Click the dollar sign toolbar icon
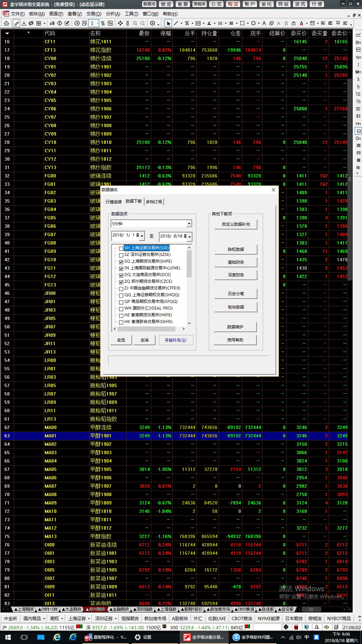This screenshot has width=362, height=644. [x=92, y=23]
